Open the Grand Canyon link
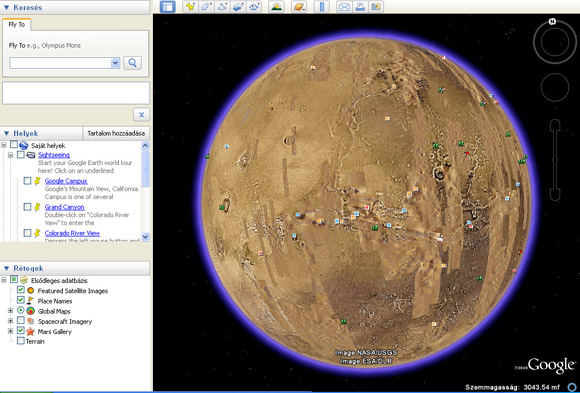The image size is (580, 393). (64, 207)
